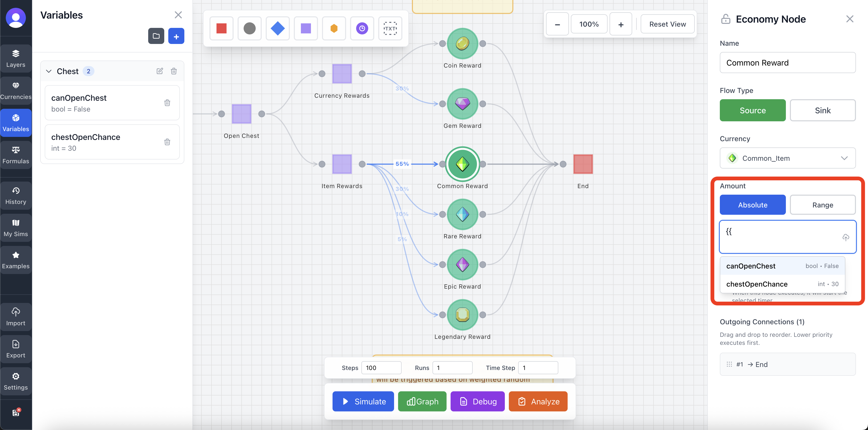
Task: Set Flow Type to Sink
Action: [822, 110]
